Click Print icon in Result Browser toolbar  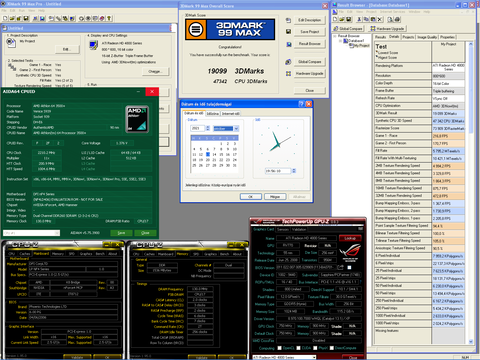(x=397, y=19)
